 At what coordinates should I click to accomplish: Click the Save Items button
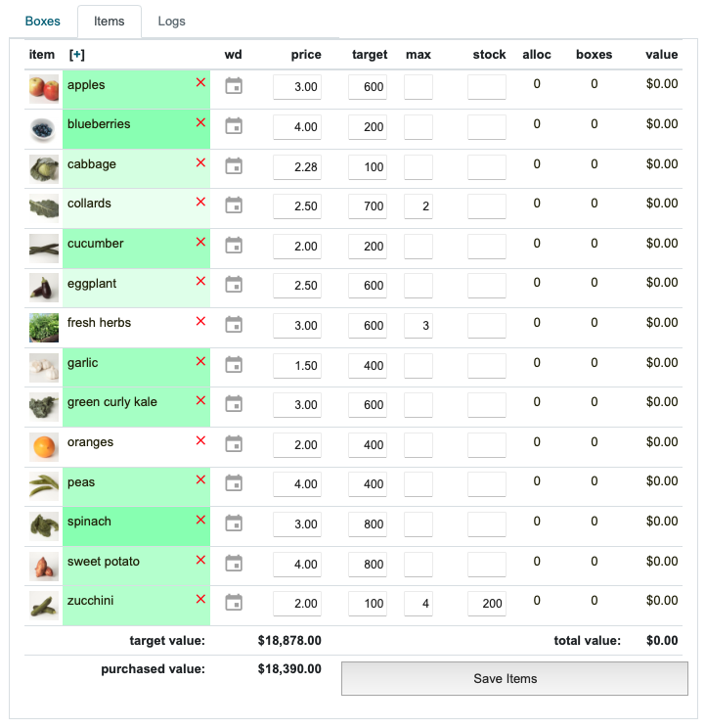coord(514,678)
